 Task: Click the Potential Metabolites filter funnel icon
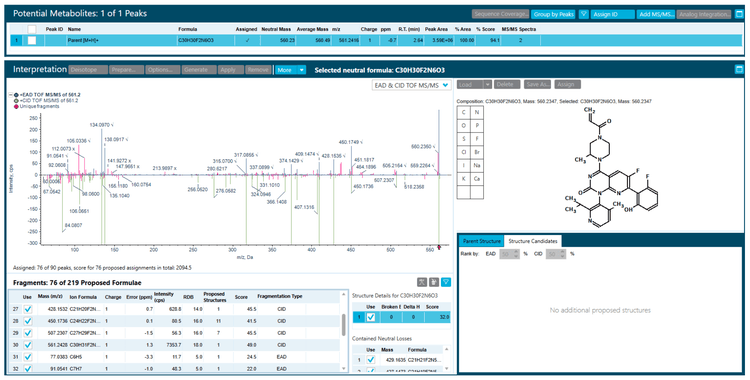click(584, 14)
